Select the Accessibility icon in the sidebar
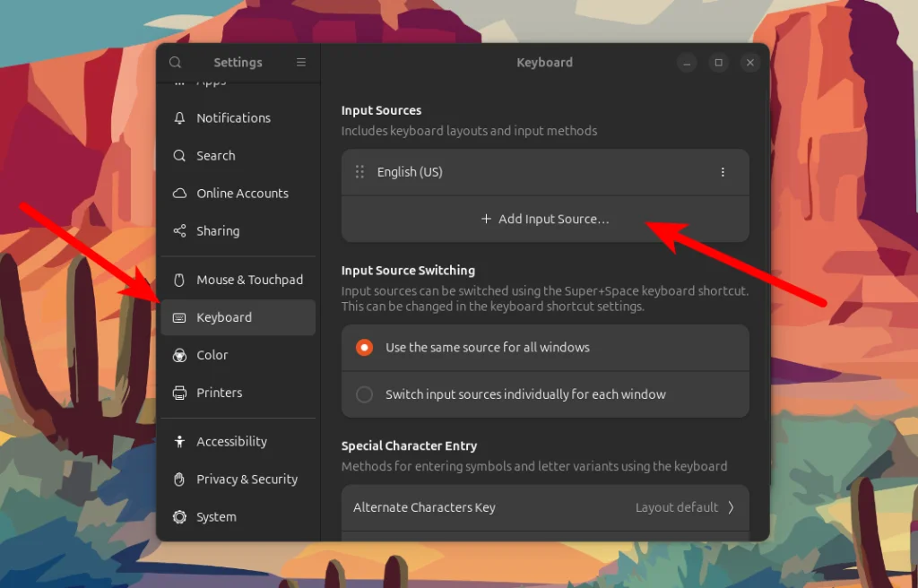 click(x=181, y=441)
